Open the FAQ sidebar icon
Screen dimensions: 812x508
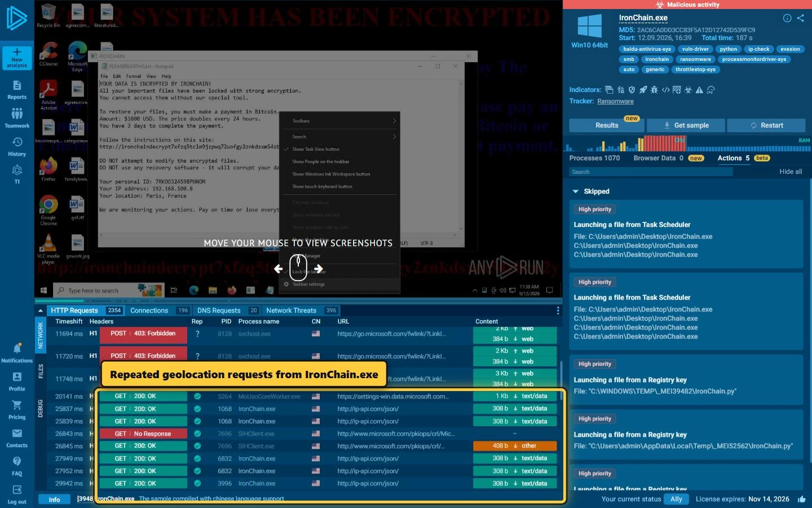17,466
